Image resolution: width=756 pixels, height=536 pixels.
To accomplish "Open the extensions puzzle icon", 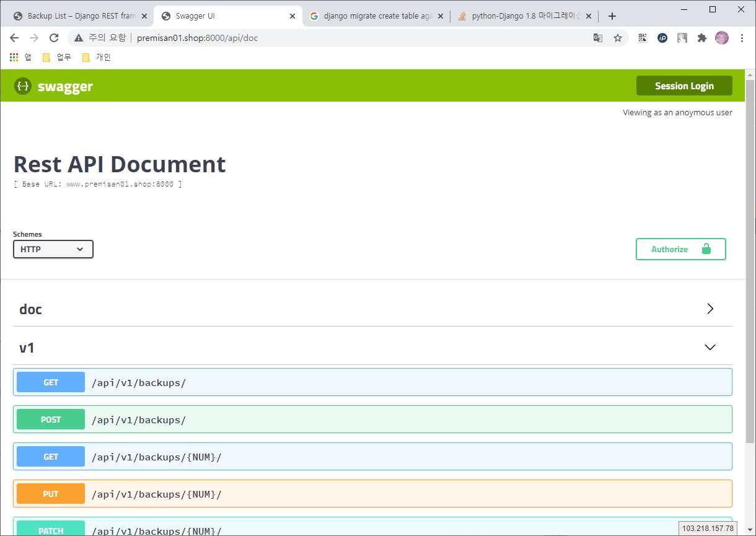I will [702, 38].
